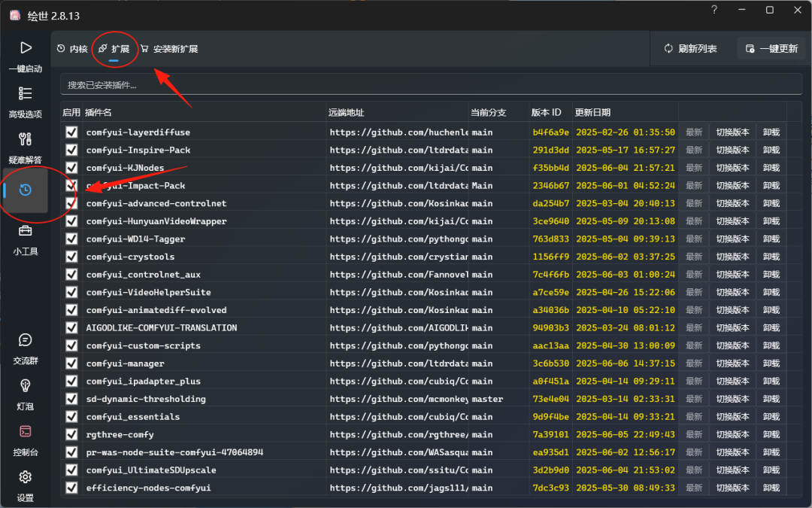812x508 pixels.
Task: Click 卸载 for comfyui-Inspire-Pack
Action: coord(771,150)
